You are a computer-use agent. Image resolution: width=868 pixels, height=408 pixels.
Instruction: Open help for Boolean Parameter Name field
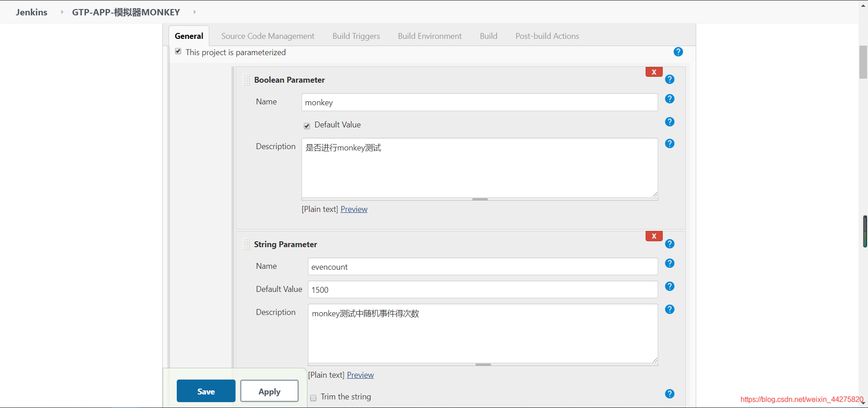pos(670,99)
